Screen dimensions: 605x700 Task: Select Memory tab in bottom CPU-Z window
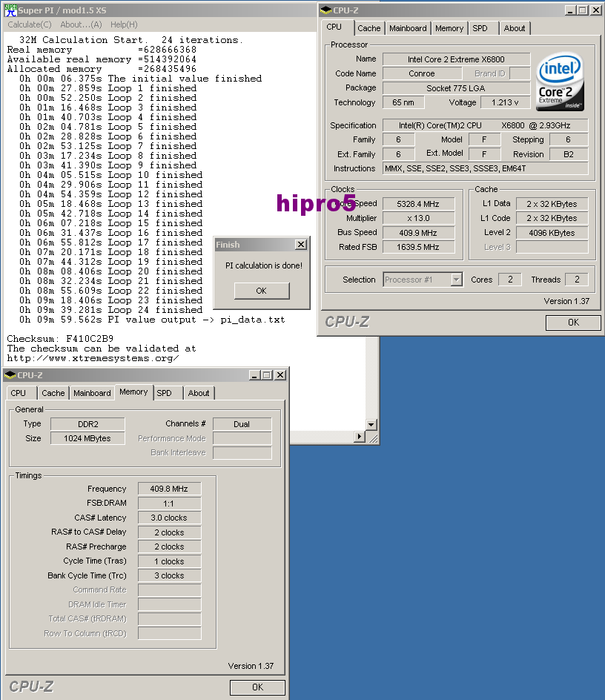tap(133, 392)
